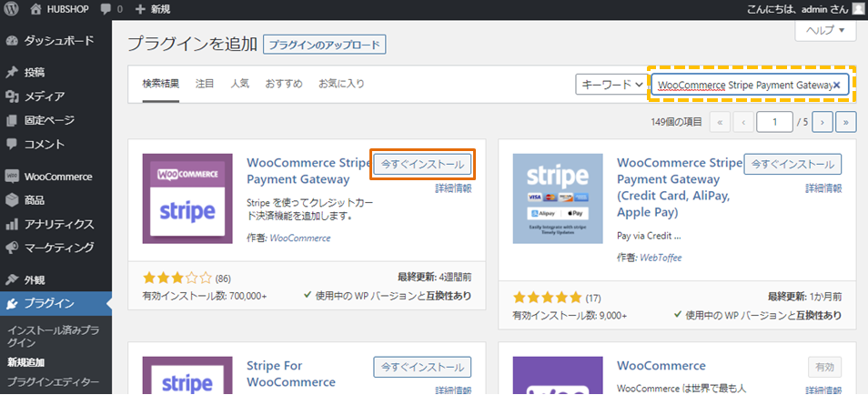Screen dimensions: 868x395
Task: Install WebToffee Stripe Payment Gateway plugin
Action: (x=792, y=165)
